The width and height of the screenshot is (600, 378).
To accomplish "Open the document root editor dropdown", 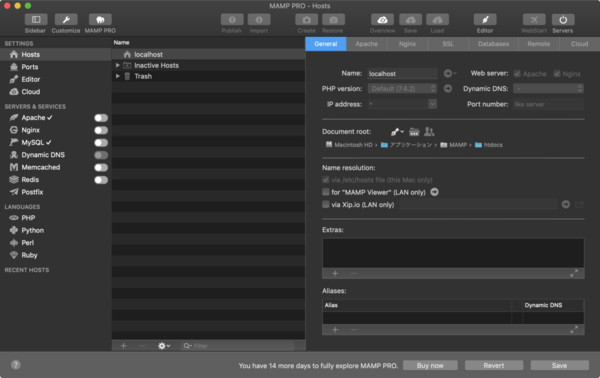I will click(x=397, y=132).
